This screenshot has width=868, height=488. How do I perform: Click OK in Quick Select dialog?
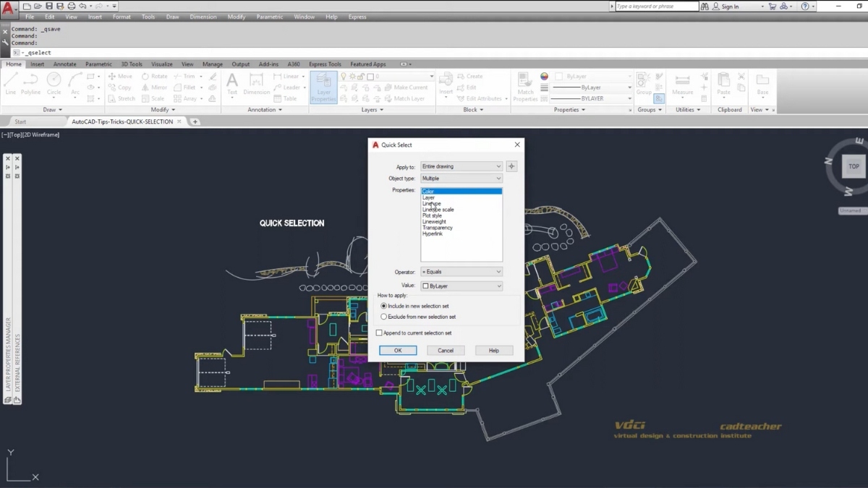(398, 351)
